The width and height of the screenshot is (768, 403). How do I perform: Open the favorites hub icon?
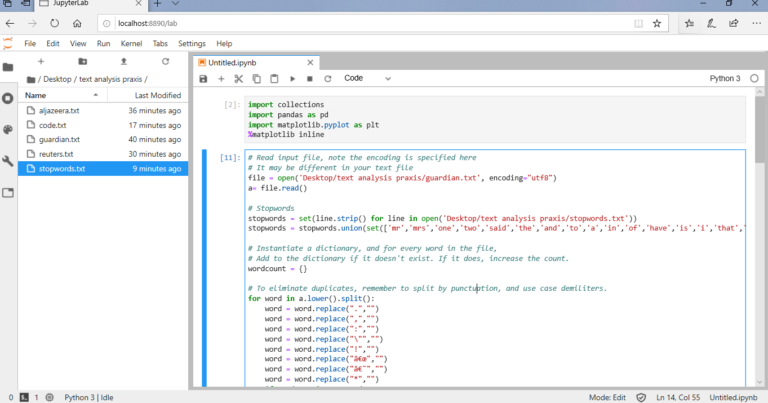click(689, 24)
